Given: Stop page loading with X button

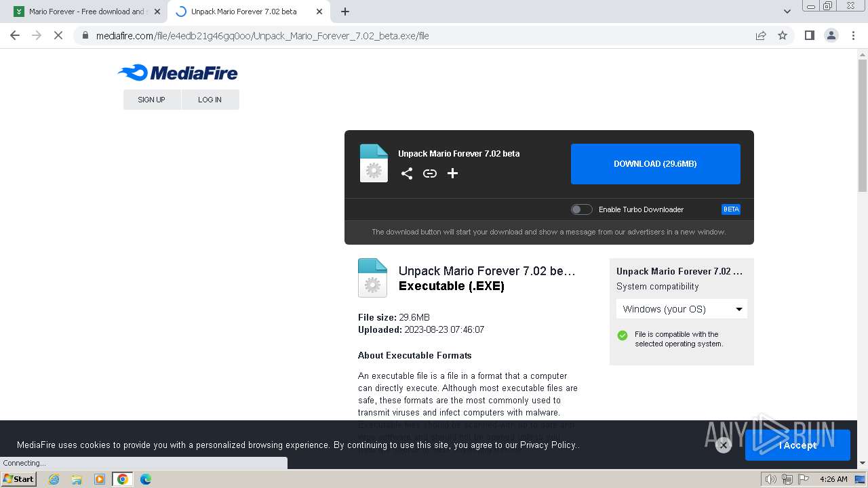Looking at the screenshot, I should 58,35.
